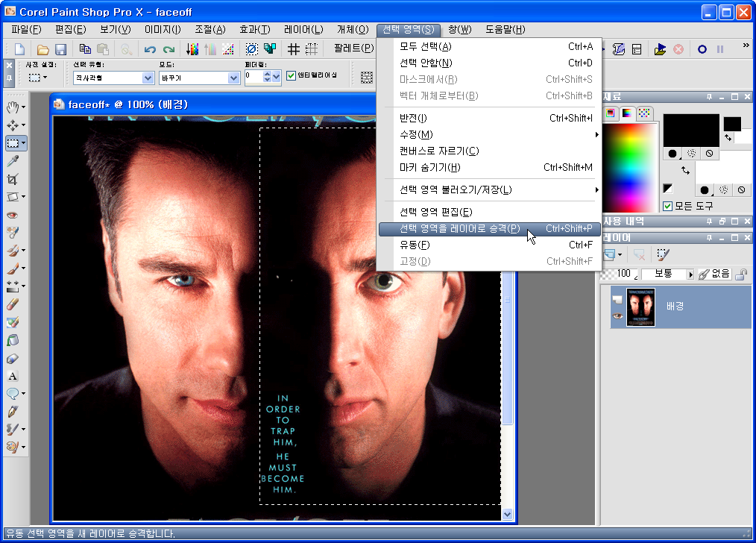Click the script Run play icon
Image resolution: width=756 pixels, height=543 pixels.
tap(660, 49)
